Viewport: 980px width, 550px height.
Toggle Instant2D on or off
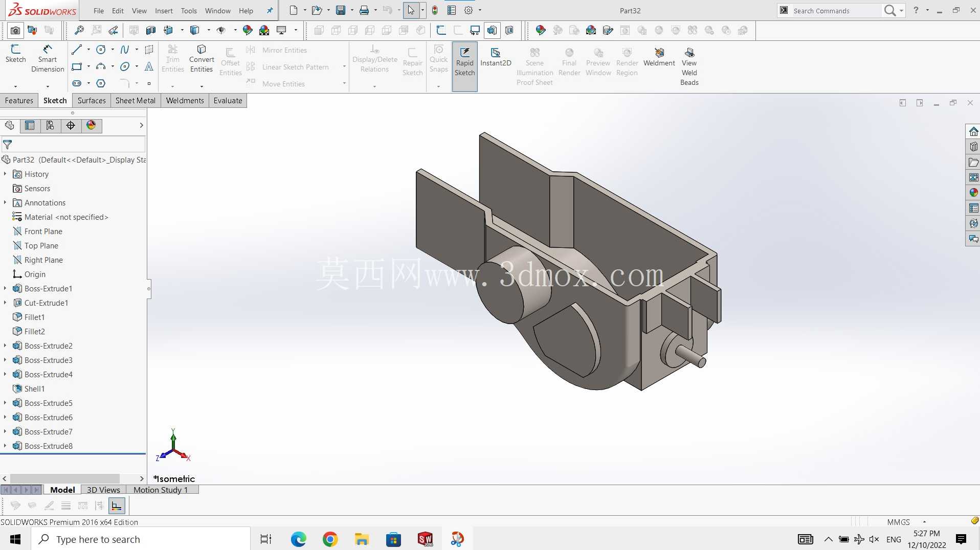point(496,57)
